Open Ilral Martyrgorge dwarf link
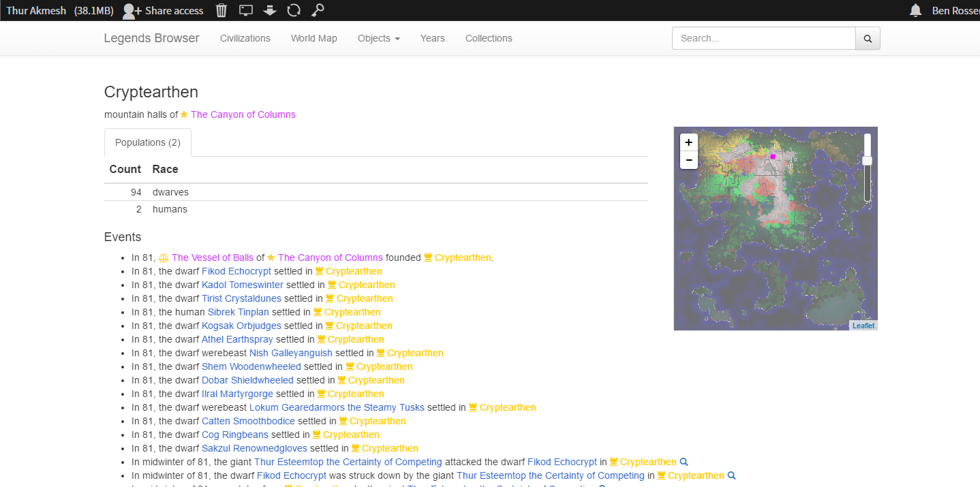Screen dimensions: 980x487 [x=237, y=394]
